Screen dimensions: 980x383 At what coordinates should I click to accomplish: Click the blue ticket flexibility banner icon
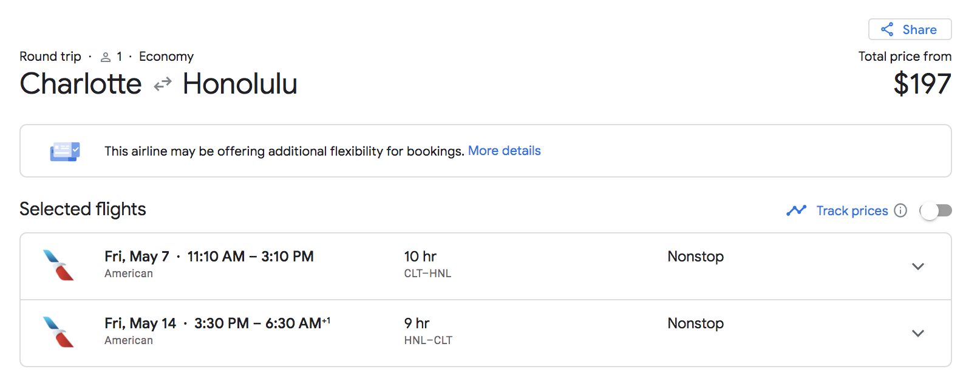tap(64, 151)
